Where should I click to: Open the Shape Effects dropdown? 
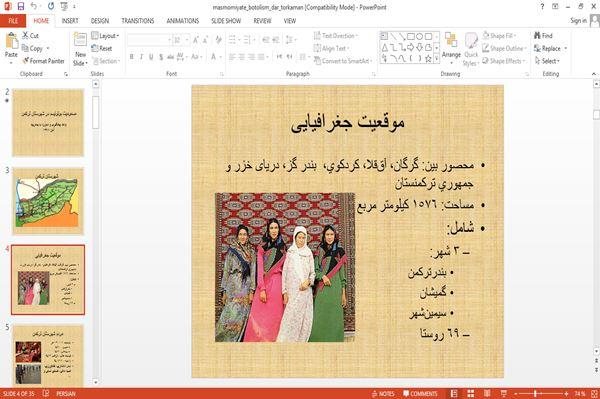[503, 61]
